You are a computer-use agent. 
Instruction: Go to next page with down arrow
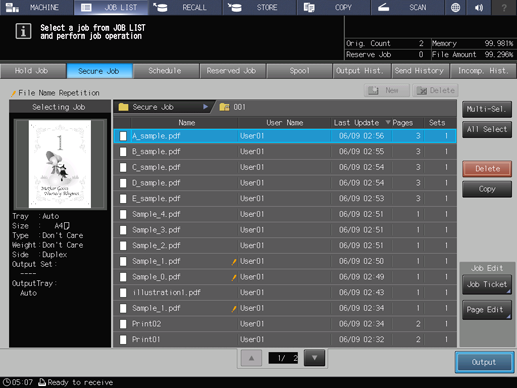[314, 358]
